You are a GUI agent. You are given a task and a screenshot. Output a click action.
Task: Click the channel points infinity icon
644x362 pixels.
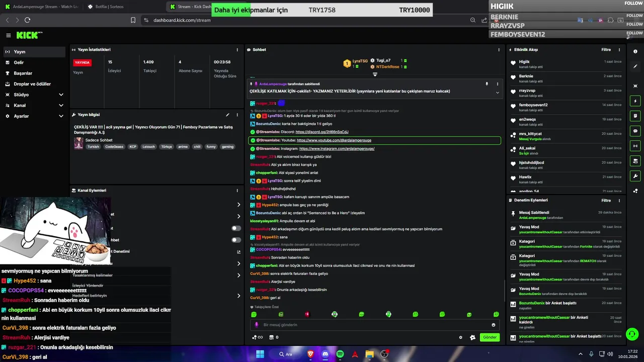258,337
